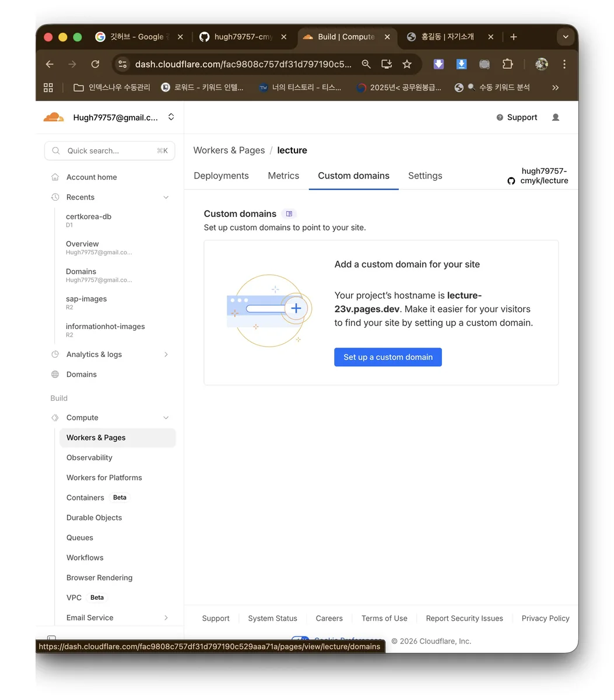614x700 pixels.
Task: Open the Chrome extensions puzzle icon
Action: pos(507,64)
